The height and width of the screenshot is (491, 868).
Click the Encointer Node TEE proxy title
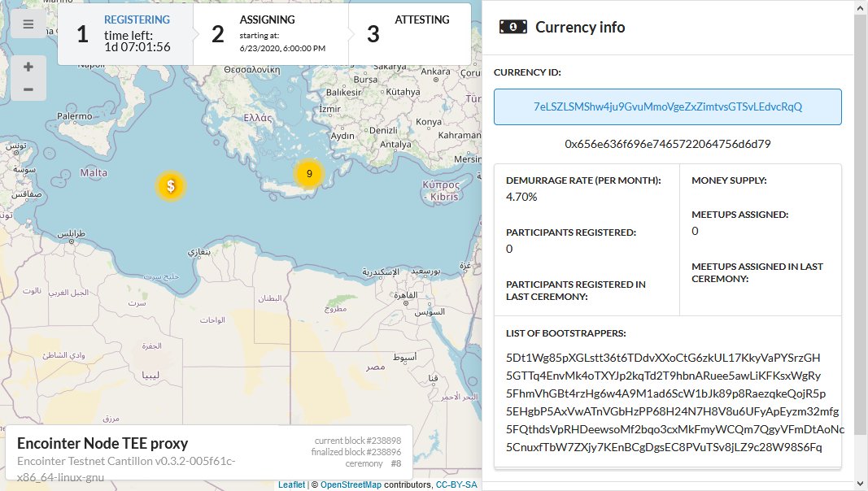(103, 444)
